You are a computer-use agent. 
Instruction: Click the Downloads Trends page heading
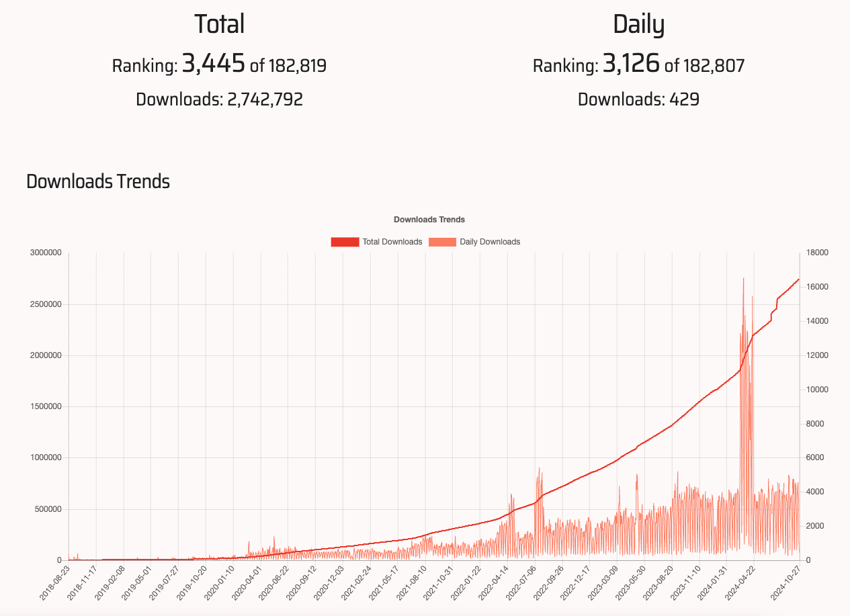pyautogui.click(x=97, y=181)
